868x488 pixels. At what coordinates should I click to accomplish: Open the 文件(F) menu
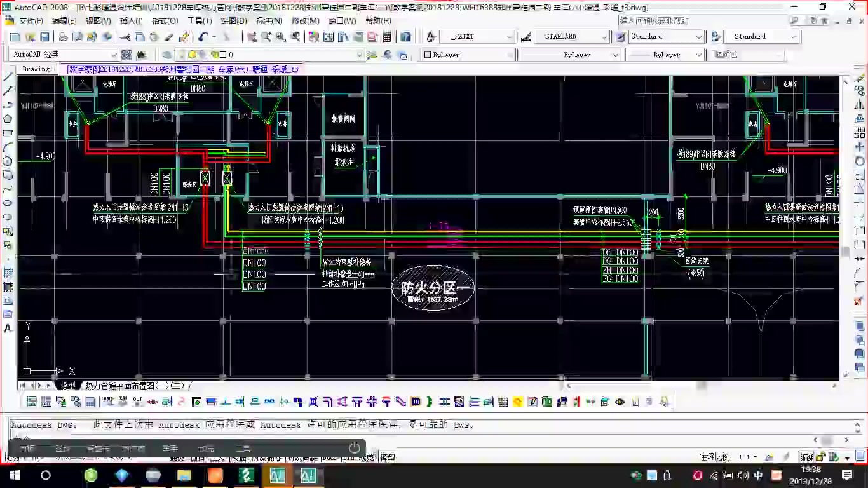(31, 20)
